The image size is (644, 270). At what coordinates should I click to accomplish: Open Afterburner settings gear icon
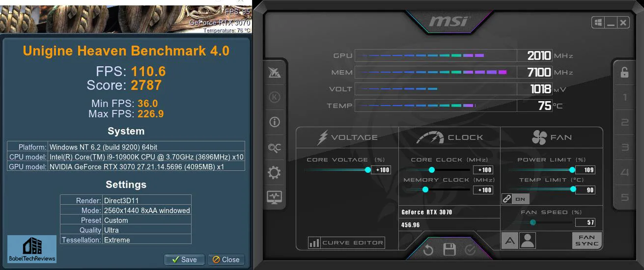(274, 172)
